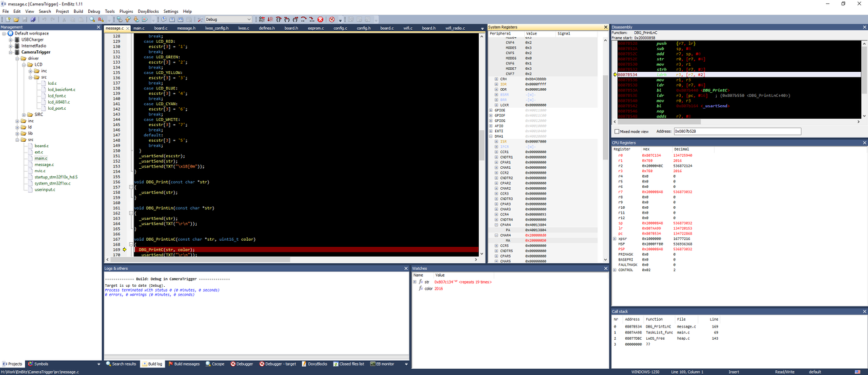Expand the SIRC folder node
The height and width of the screenshot is (375, 868).
[x=24, y=115]
